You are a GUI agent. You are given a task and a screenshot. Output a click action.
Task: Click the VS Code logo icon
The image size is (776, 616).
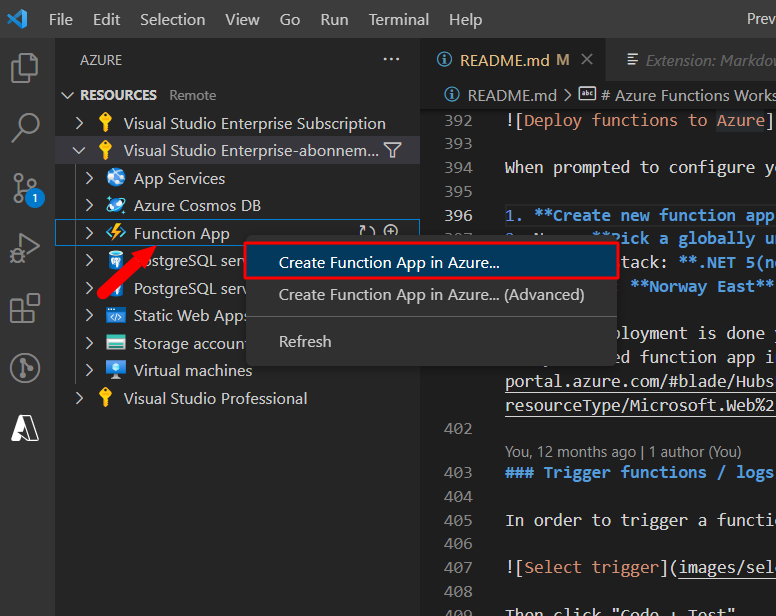click(x=17, y=19)
